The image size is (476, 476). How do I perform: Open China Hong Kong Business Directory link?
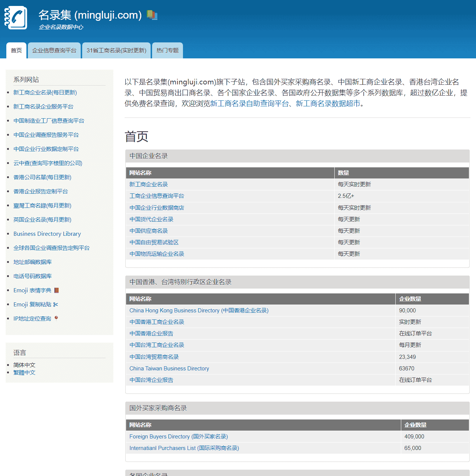point(199,311)
